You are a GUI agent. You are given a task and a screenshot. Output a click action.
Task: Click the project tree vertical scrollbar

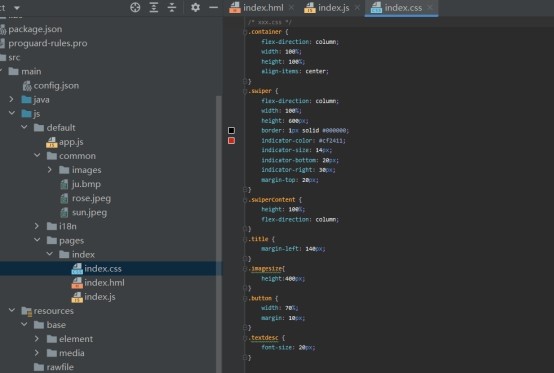tap(219, 233)
